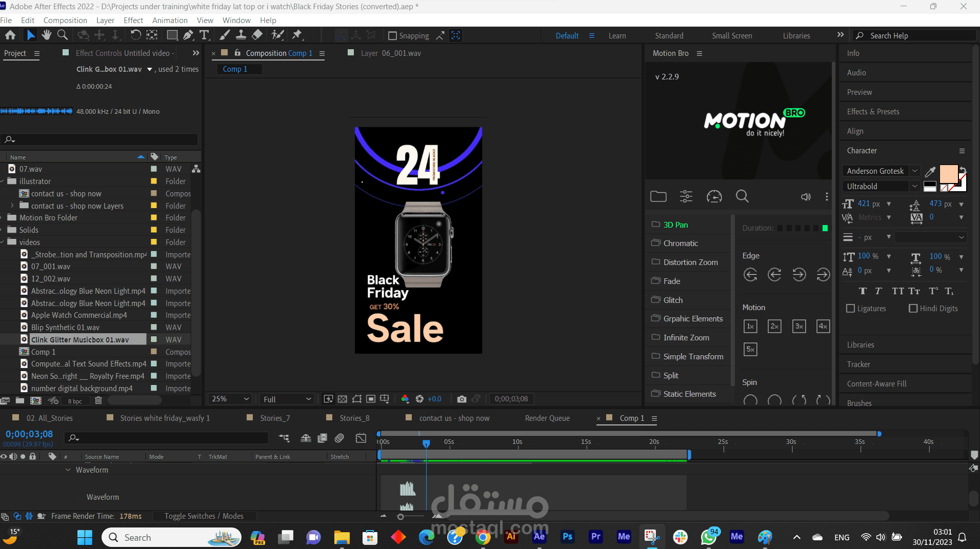Click the peach fill color swatch
Image resolution: width=980 pixels, height=549 pixels.
click(948, 174)
